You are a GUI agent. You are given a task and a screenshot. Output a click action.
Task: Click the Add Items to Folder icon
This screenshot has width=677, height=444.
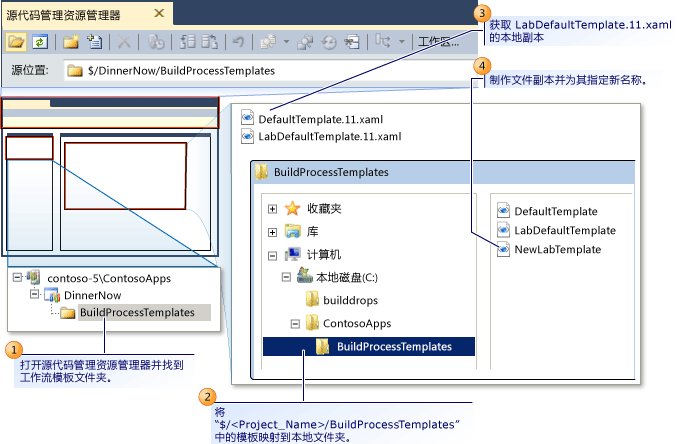coord(94,42)
